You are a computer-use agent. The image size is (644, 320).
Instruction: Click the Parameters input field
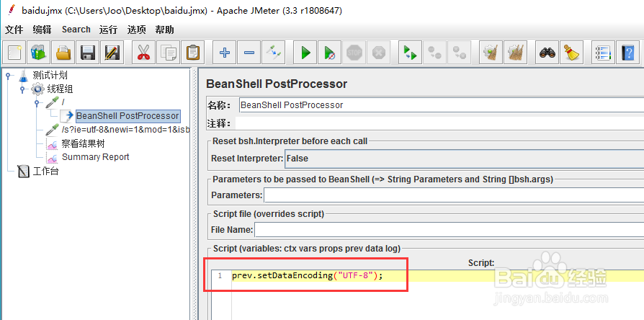point(453,195)
